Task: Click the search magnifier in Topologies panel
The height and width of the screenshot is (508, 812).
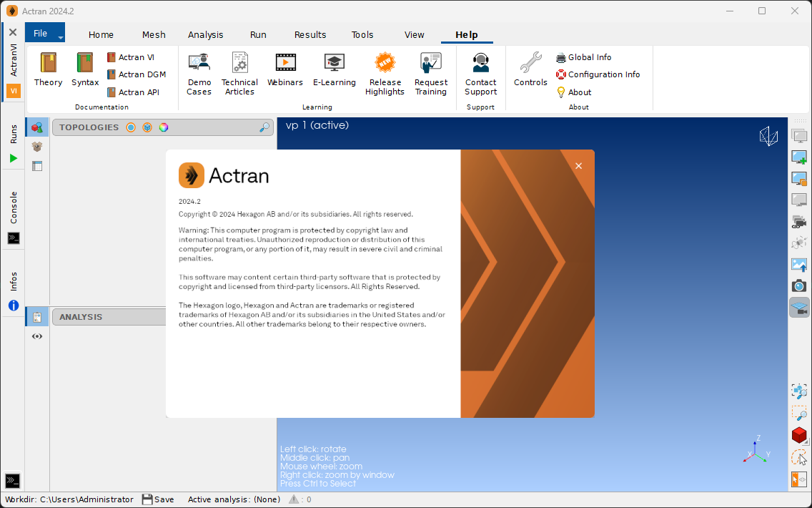Action: click(x=264, y=127)
